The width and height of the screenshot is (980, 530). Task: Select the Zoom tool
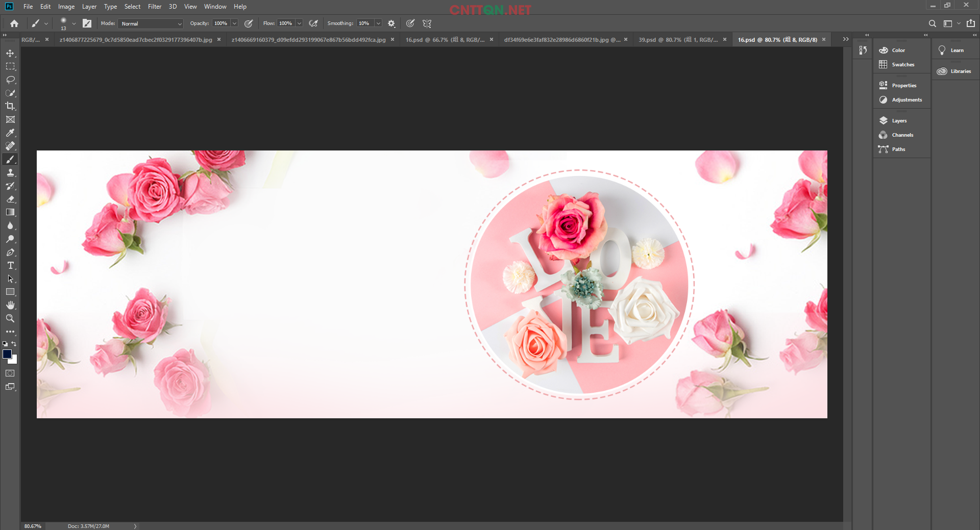10,318
